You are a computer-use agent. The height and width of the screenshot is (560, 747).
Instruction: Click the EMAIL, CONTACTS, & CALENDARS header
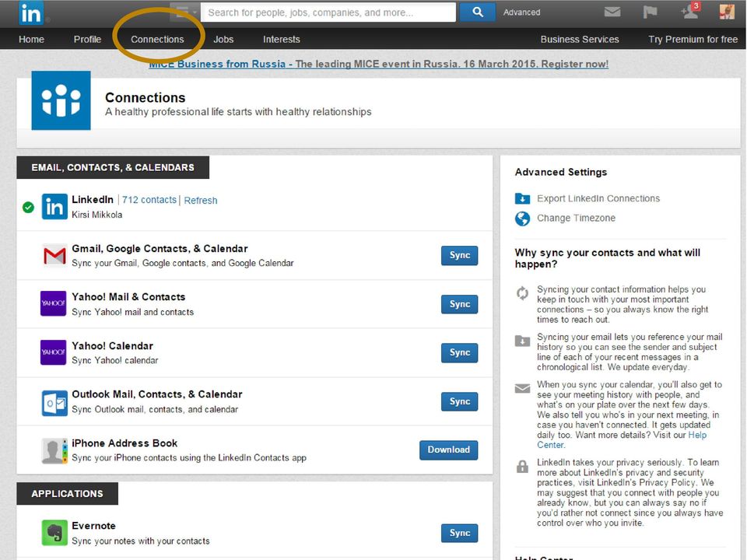pos(113,168)
